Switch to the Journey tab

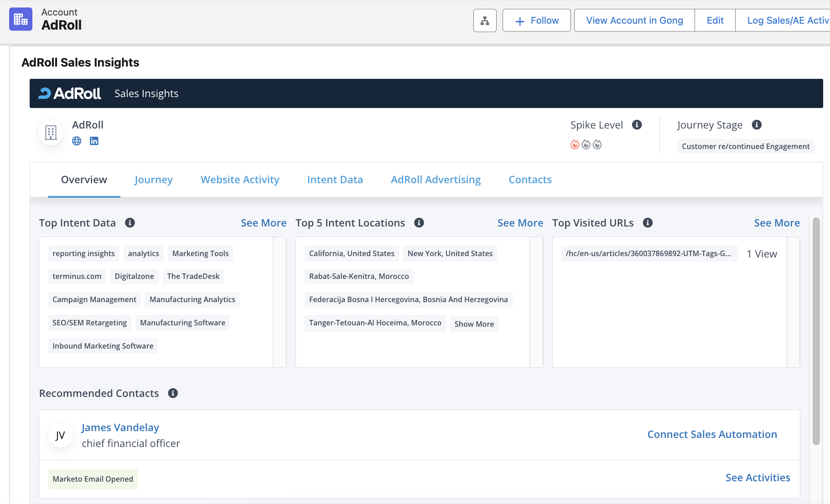(154, 180)
